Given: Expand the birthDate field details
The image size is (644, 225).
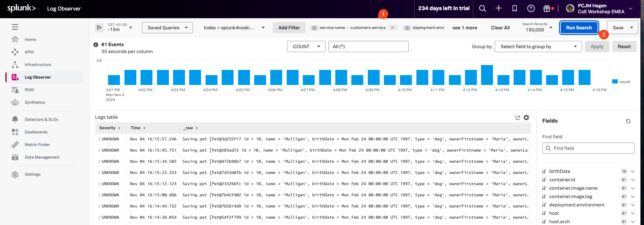Looking at the screenshot, I should (x=633, y=171).
